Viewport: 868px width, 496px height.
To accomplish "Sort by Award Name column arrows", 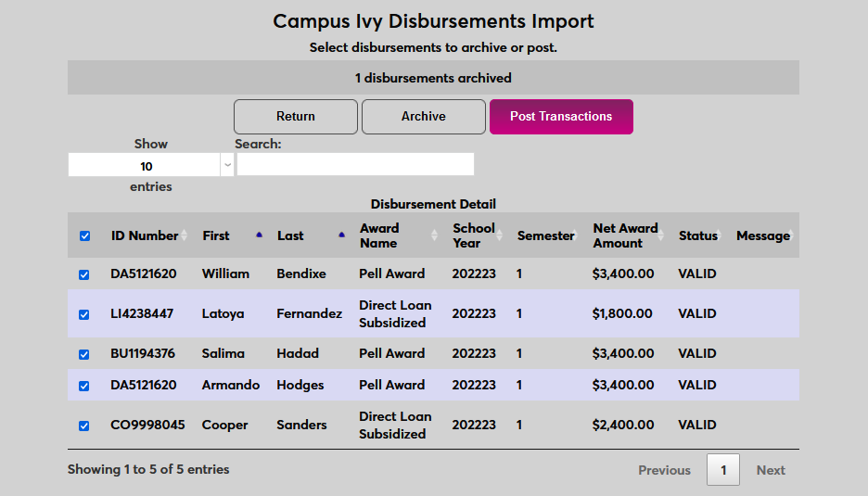I will tap(434, 235).
